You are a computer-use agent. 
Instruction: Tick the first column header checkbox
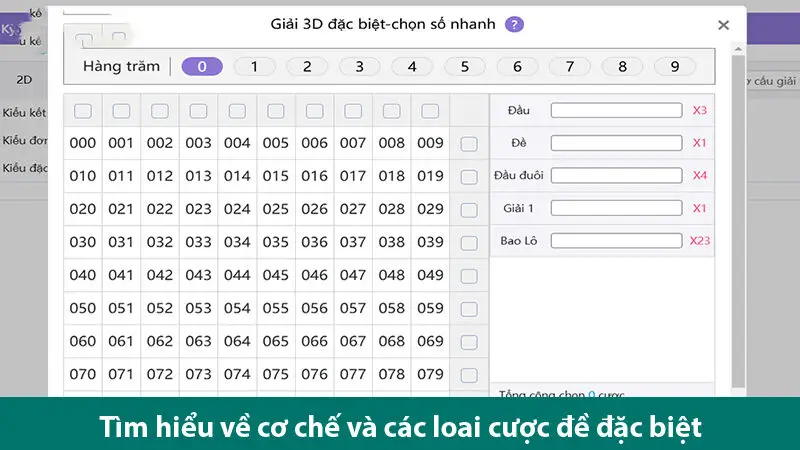coord(83,111)
